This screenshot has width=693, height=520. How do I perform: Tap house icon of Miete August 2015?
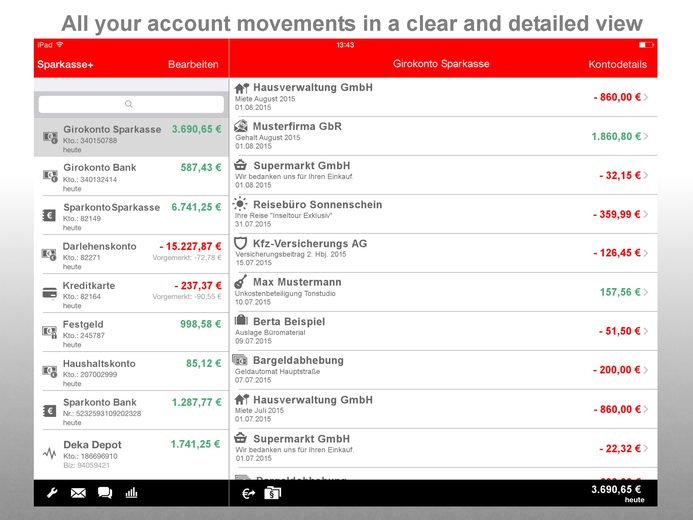(242, 88)
